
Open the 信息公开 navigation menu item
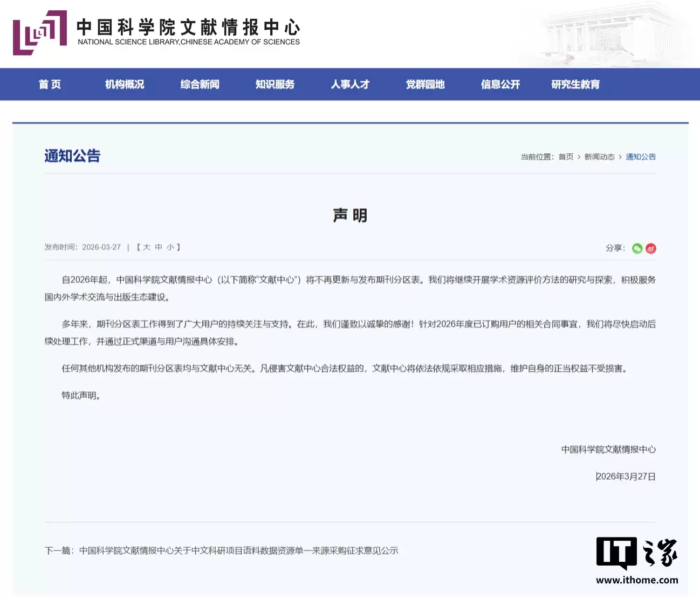499,84
